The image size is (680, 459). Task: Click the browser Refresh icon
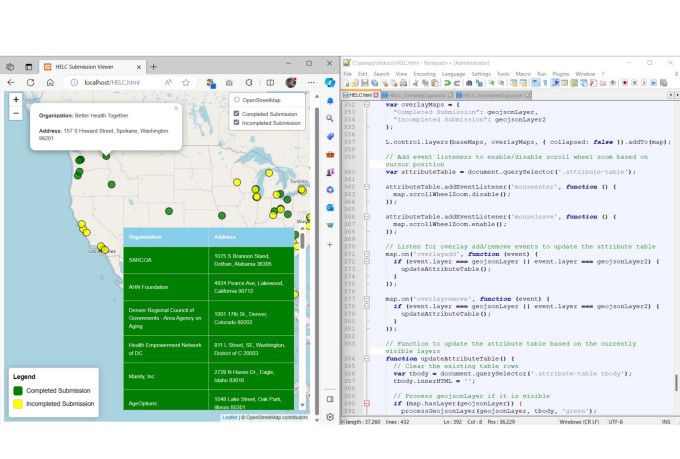[x=30, y=82]
